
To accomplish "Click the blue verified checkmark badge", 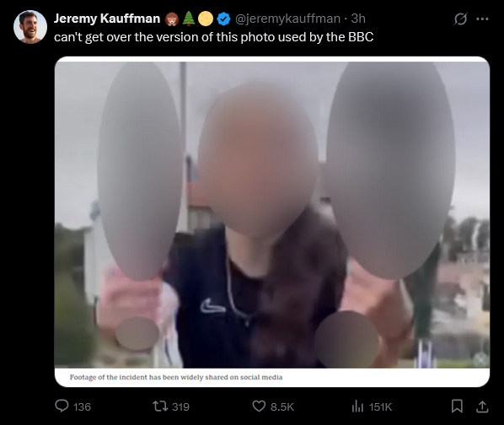I will pos(223,19).
